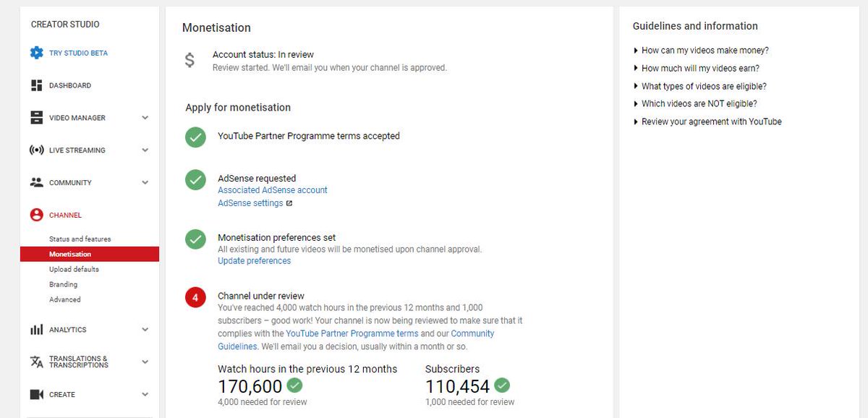Open the AdSense settings link
This screenshot has height=418, width=868.
point(250,203)
